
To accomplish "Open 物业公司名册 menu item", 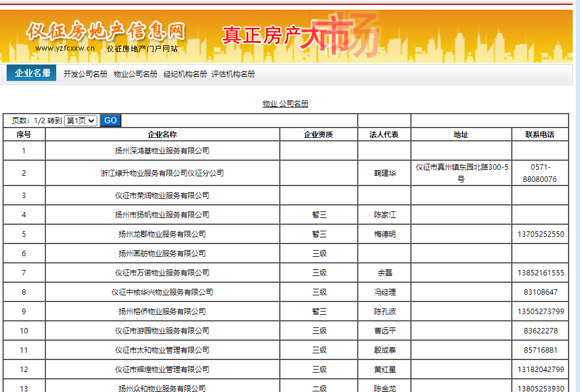I will 135,74.
